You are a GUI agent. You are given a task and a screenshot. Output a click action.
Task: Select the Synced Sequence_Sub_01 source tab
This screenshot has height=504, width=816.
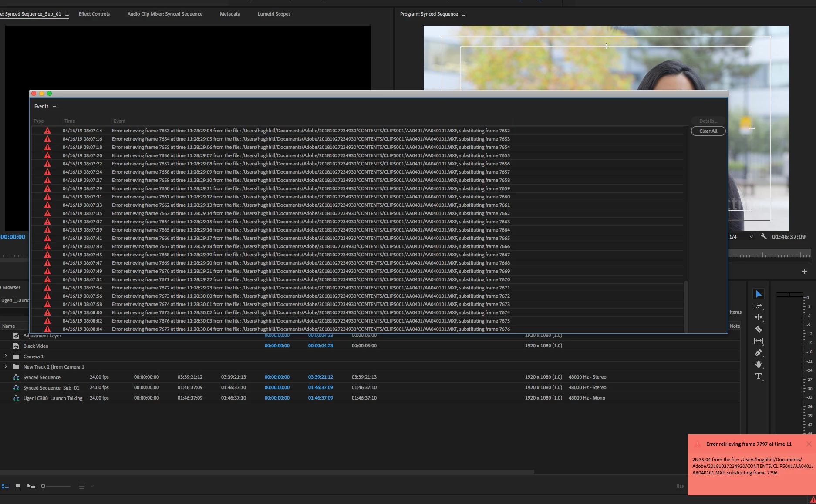click(x=31, y=14)
